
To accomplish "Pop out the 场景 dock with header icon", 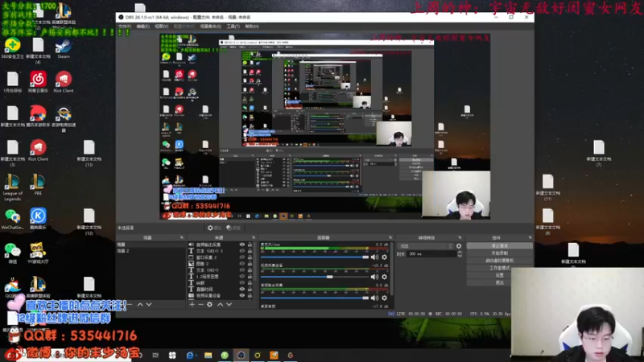I will click(182, 237).
